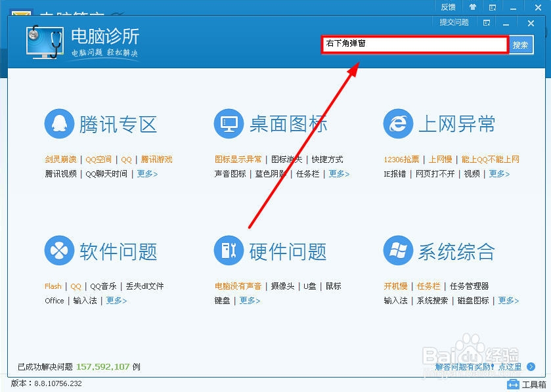Open 上网异常 via the IE globe icon
The height and width of the screenshot is (392, 551).
[x=398, y=123]
